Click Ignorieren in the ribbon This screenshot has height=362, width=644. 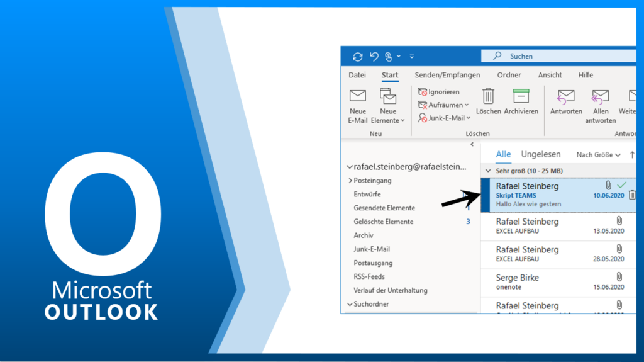[x=438, y=92]
